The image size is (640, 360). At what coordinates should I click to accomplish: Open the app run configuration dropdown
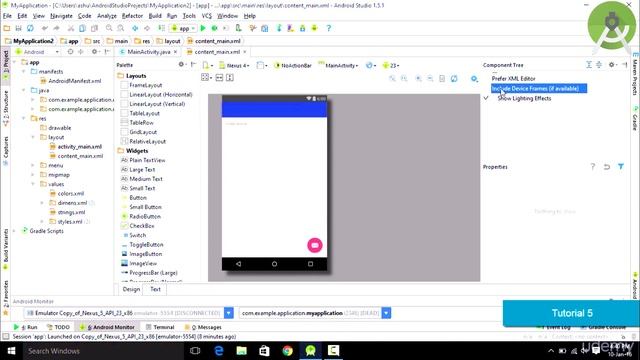click(x=184, y=28)
